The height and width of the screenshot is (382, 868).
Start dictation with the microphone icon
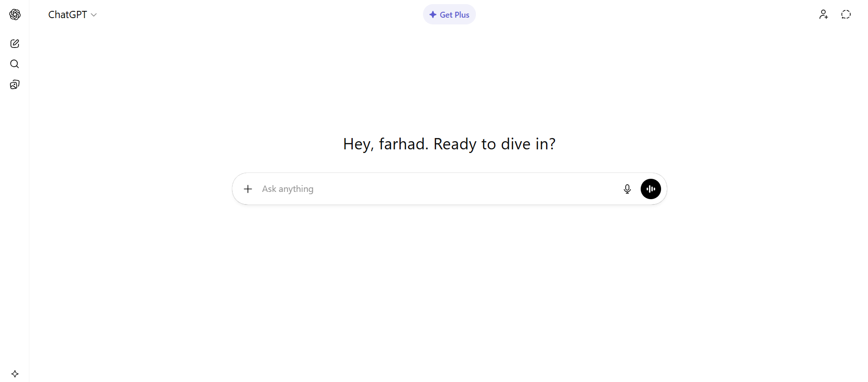[x=627, y=189]
